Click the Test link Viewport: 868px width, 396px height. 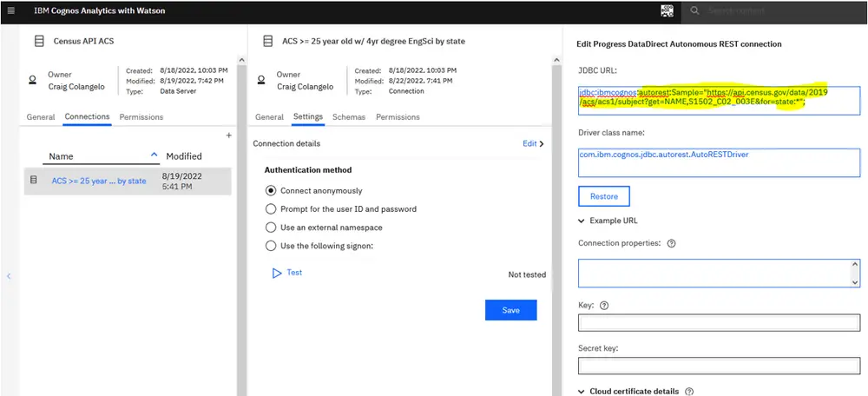(x=294, y=273)
